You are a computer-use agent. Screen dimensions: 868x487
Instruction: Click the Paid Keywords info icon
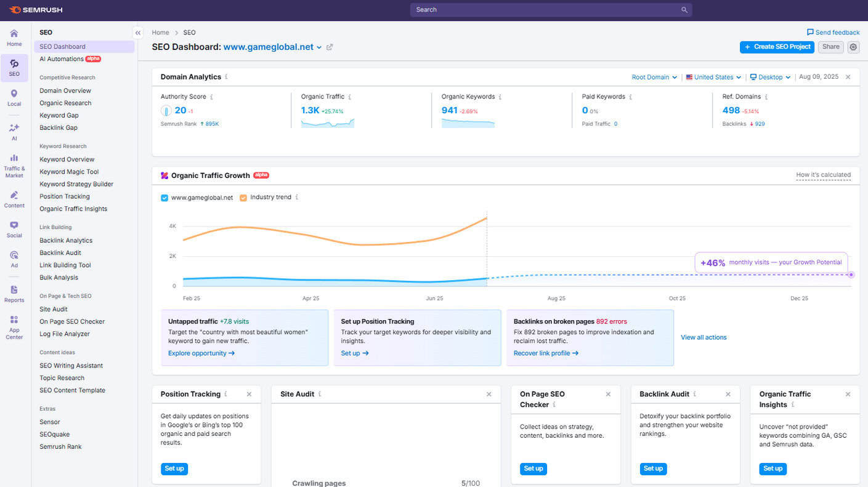(631, 97)
